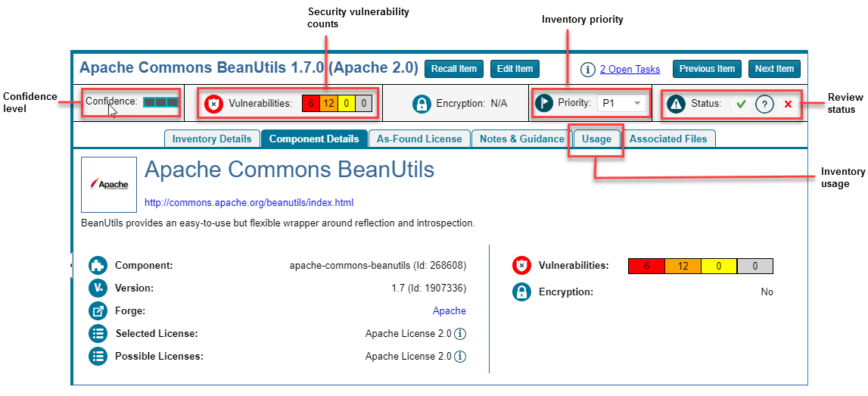Screen dimensions: 868x396
Task: Click red count 6 in details vulnerabilities
Action: [646, 267]
